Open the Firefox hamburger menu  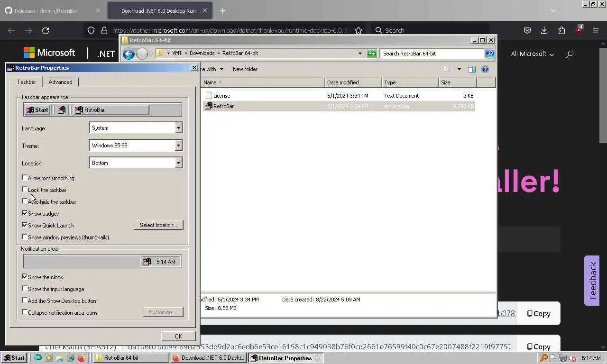tap(596, 30)
